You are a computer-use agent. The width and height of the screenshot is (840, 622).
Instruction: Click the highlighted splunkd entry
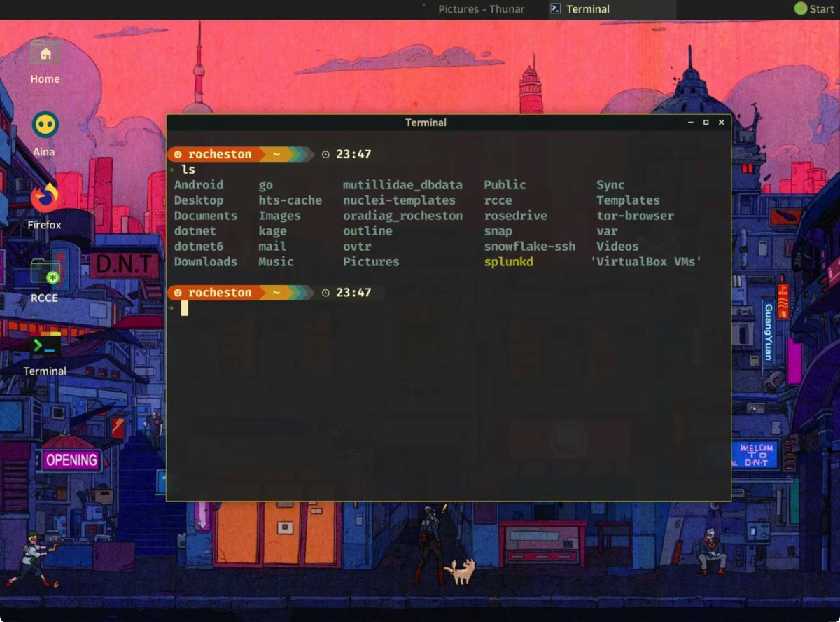[508, 262]
